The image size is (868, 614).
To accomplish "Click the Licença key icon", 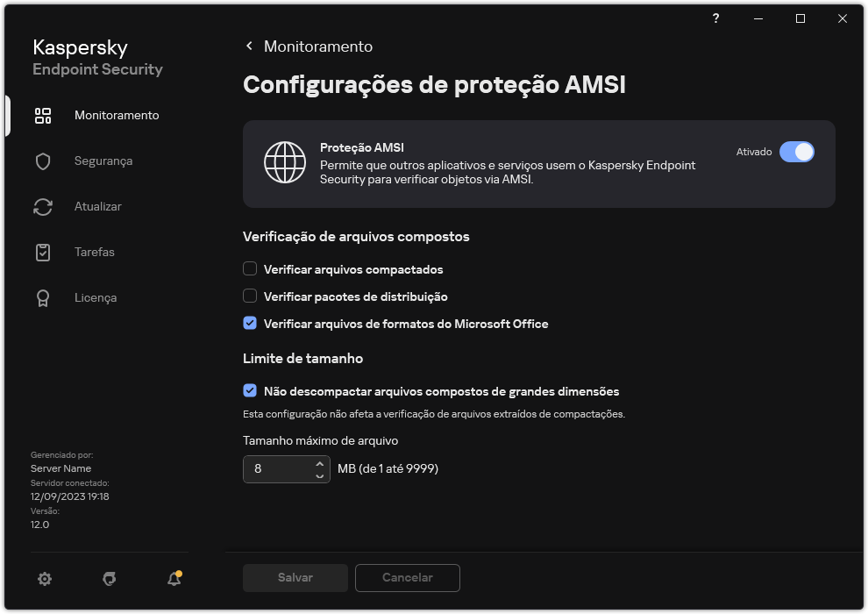I will pos(43,297).
